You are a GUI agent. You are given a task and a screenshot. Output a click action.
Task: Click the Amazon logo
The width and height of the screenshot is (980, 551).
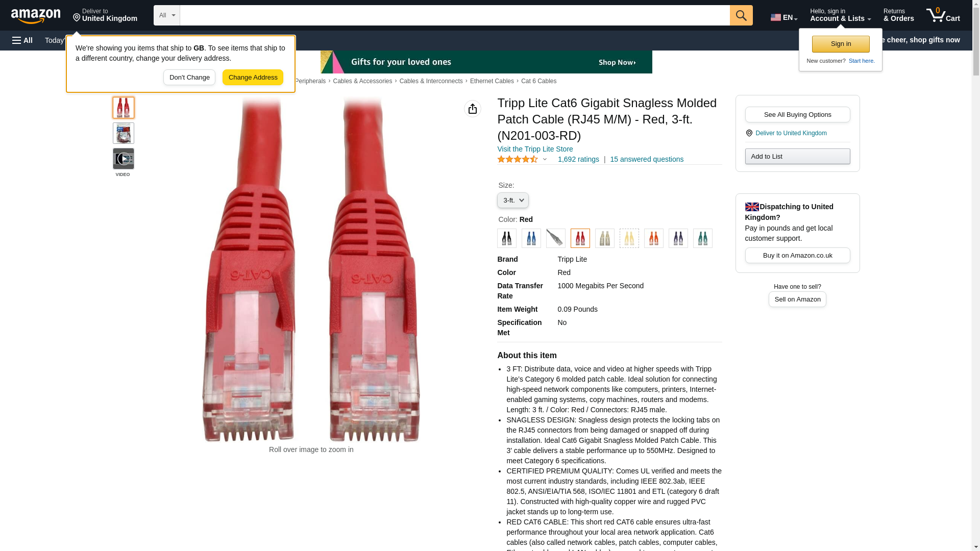(36, 16)
